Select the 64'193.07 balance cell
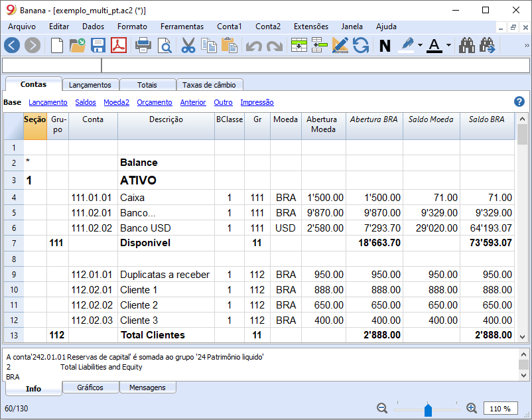532x420 pixels. tap(487, 228)
